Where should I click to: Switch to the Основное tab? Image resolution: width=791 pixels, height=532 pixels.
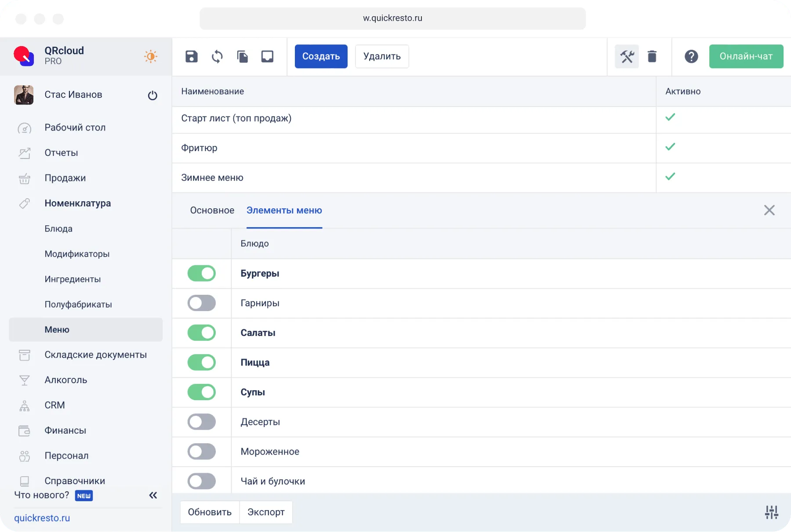pos(212,210)
